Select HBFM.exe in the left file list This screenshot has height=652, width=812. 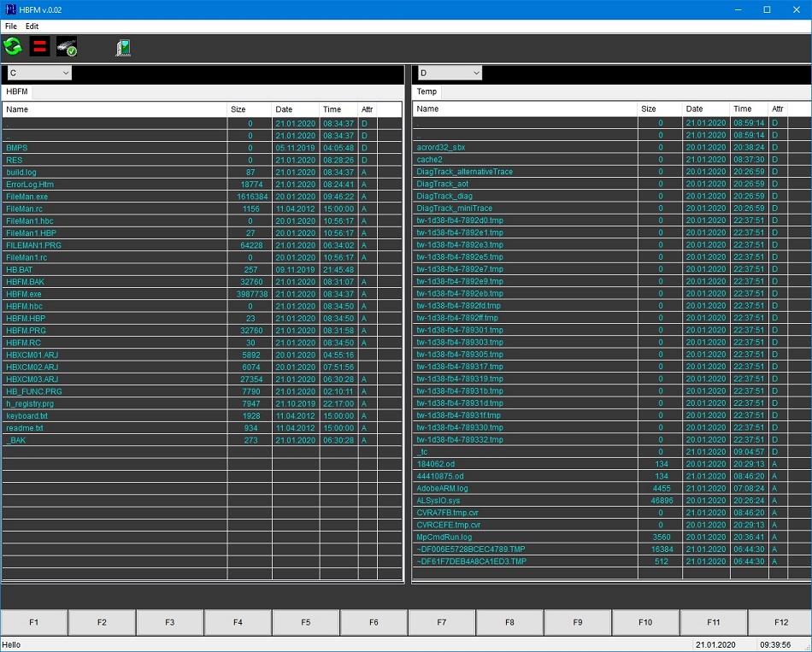tap(24, 294)
